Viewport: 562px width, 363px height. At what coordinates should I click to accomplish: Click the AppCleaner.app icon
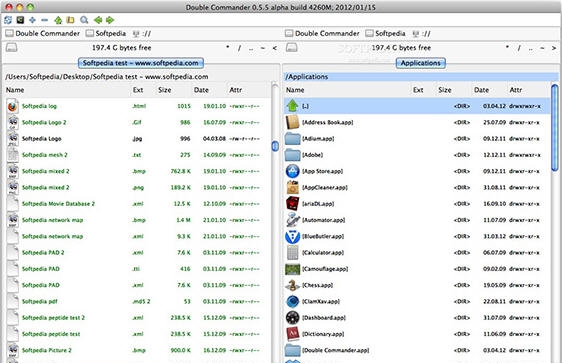click(292, 187)
